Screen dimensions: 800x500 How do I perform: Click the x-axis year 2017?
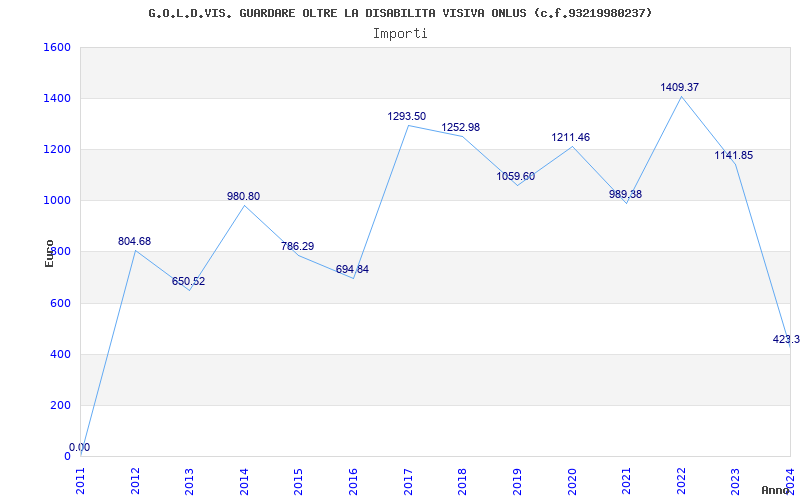[408, 481]
